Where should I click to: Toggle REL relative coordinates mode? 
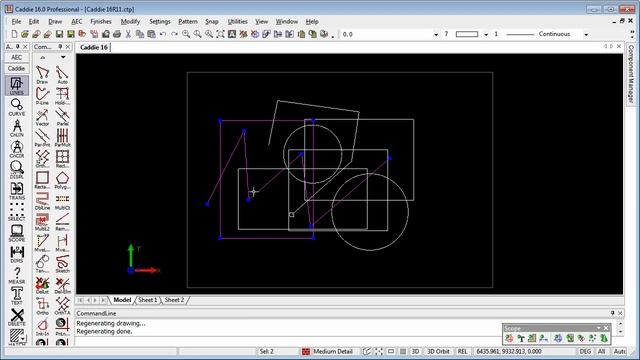462,351
